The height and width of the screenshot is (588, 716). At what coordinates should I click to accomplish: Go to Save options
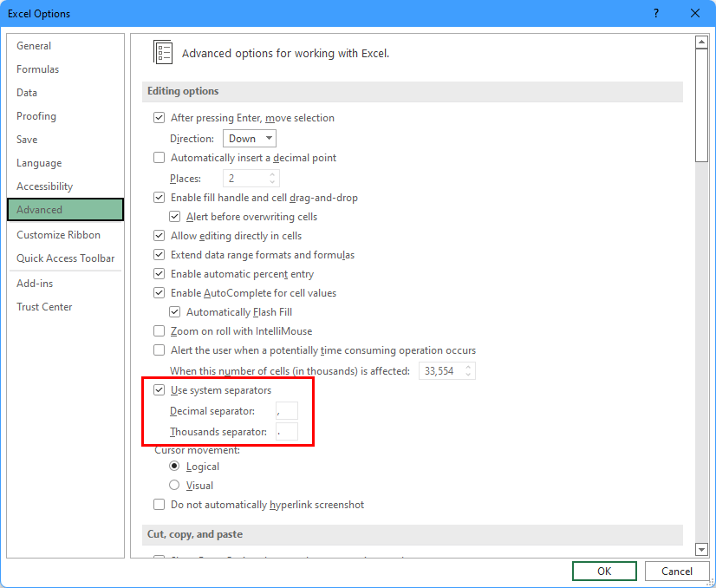point(65,140)
